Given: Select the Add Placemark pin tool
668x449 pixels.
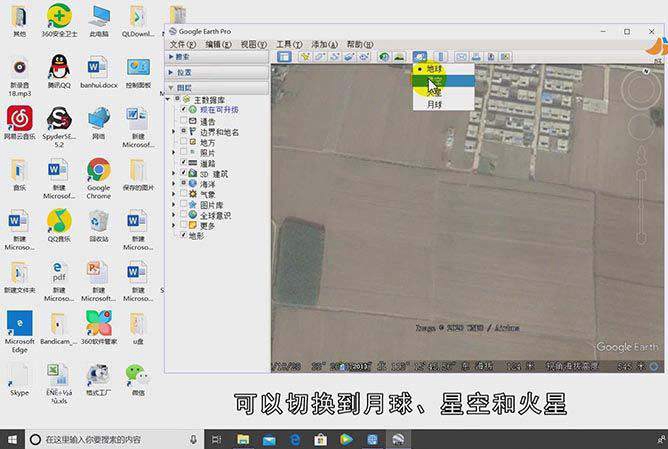Looking at the screenshot, I should pyautogui.click(x=305, y=57).
